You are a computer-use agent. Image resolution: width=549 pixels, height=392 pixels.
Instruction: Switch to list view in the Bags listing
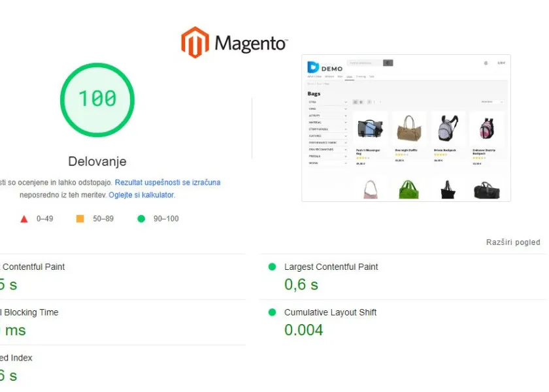(360, 102)
